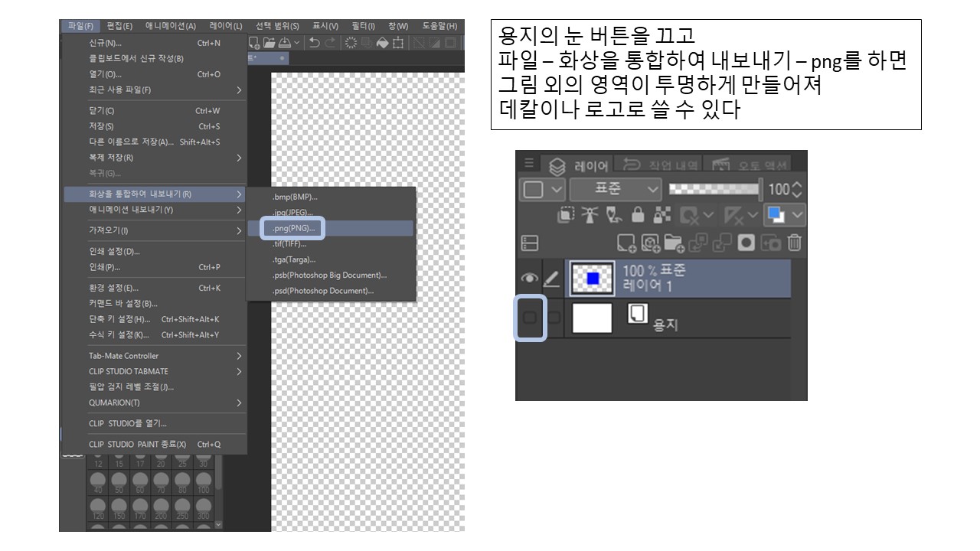Click the new layer folder icon
The height and width of the screenshot is (551, 980).
coord(674,243)
